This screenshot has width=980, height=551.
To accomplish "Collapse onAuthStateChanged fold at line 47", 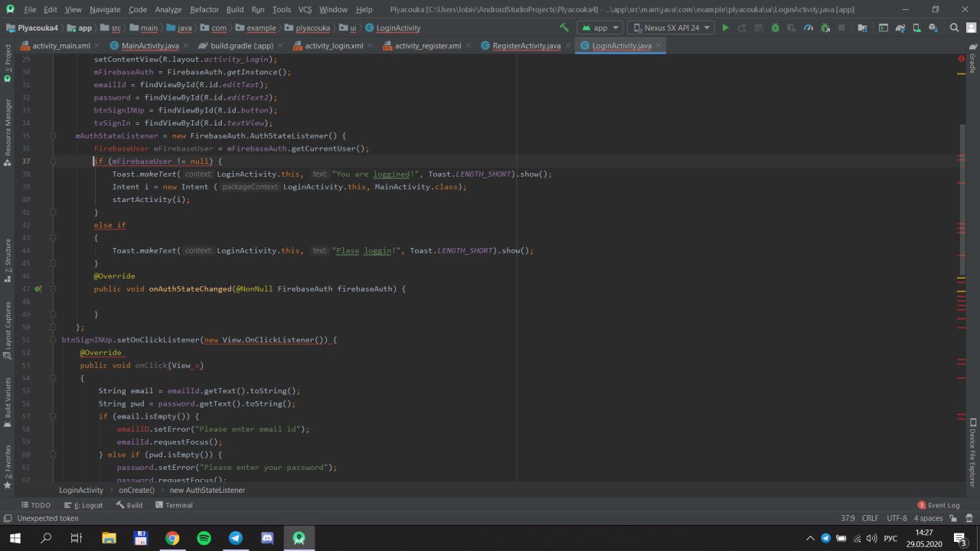I will tap(54, 289).
